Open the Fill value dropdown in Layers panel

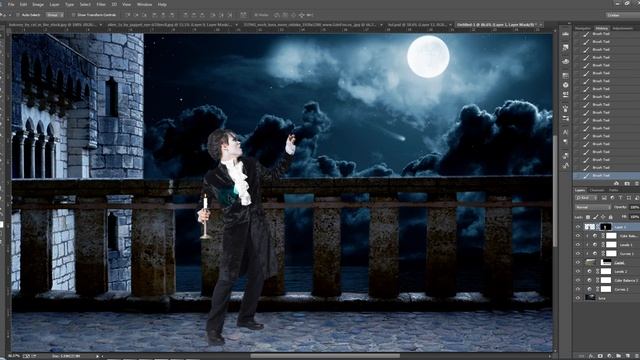click(x=635, y=217)
